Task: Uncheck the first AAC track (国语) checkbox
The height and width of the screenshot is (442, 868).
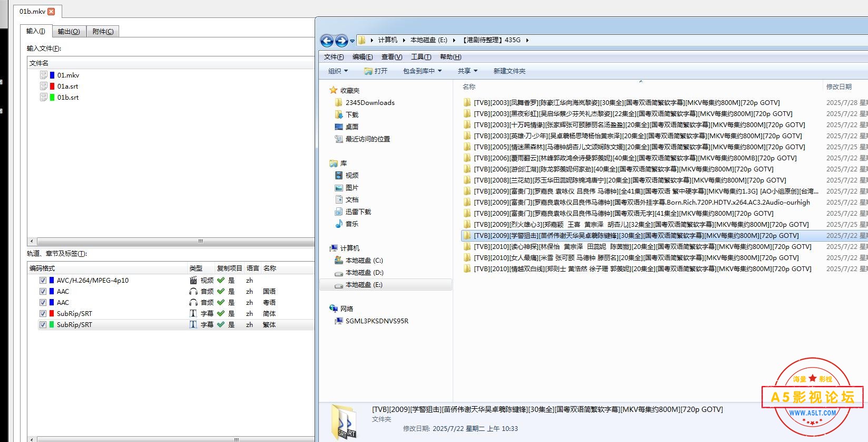Action: tap(43, 292)
